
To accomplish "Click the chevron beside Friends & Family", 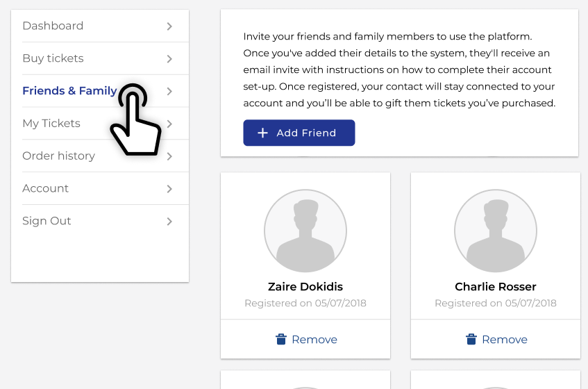I will pos(169,91).
